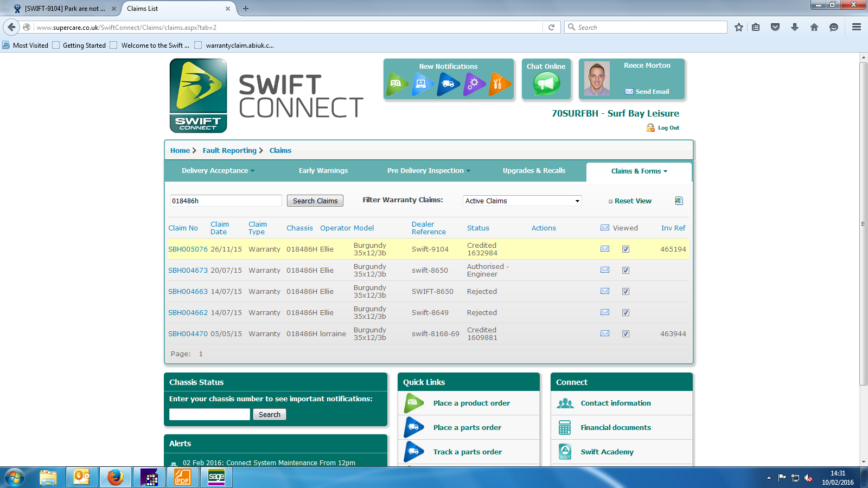Viewport: 868px width, 488px height.
Task: Click the Firefox icon in the taskbar
Action: 115,477
